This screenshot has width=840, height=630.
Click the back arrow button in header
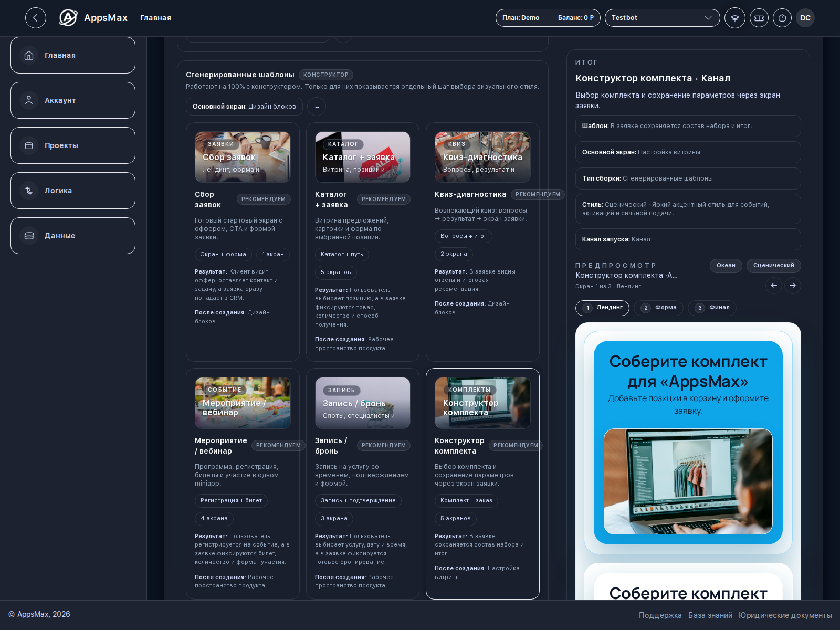coord(35,18)
